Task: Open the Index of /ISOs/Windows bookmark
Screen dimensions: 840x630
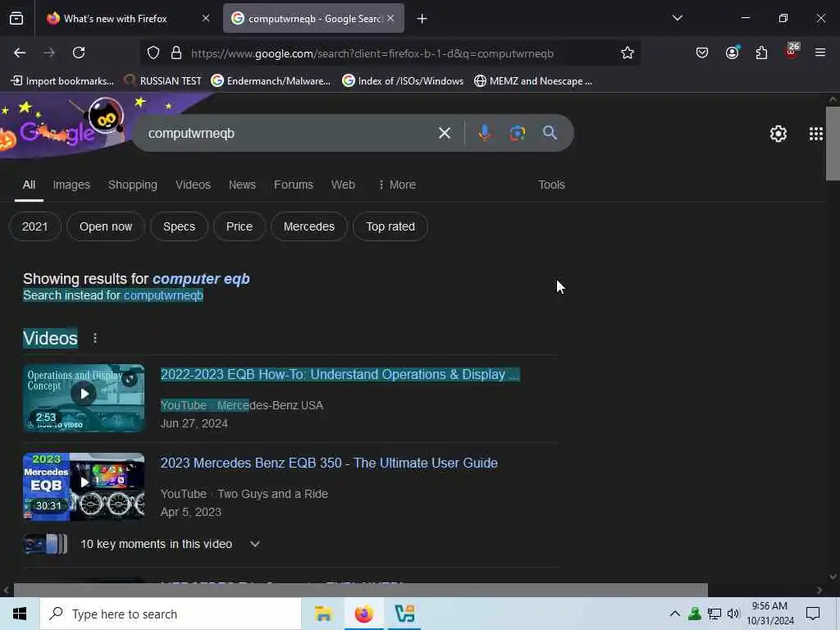Action: click(403, 81)
